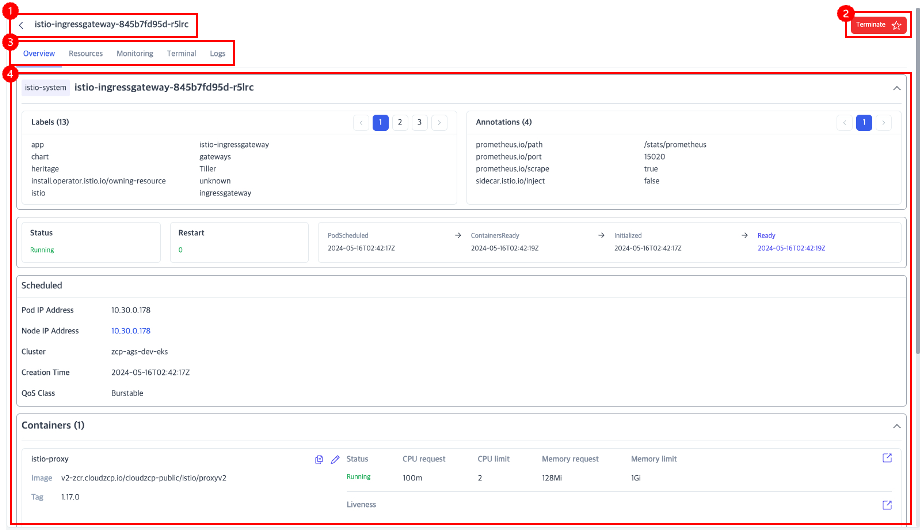
Task: Click the image Tag value 1.17.0
Action: point(70,497)
